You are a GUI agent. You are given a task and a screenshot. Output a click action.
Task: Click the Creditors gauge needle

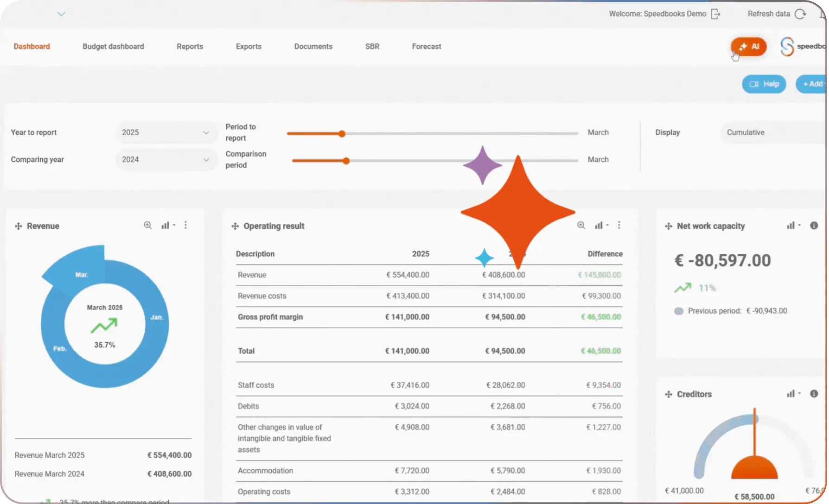pos(754,432)
